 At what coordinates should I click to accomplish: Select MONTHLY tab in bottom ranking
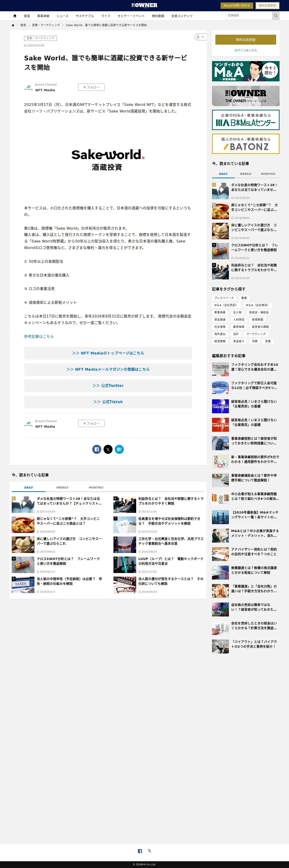(x=96, y=488)
